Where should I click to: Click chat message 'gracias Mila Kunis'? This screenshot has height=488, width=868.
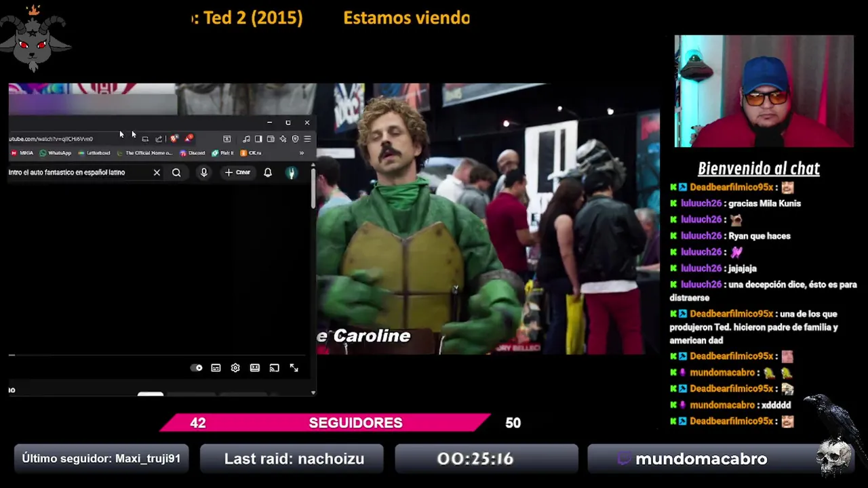coord(764,203)
